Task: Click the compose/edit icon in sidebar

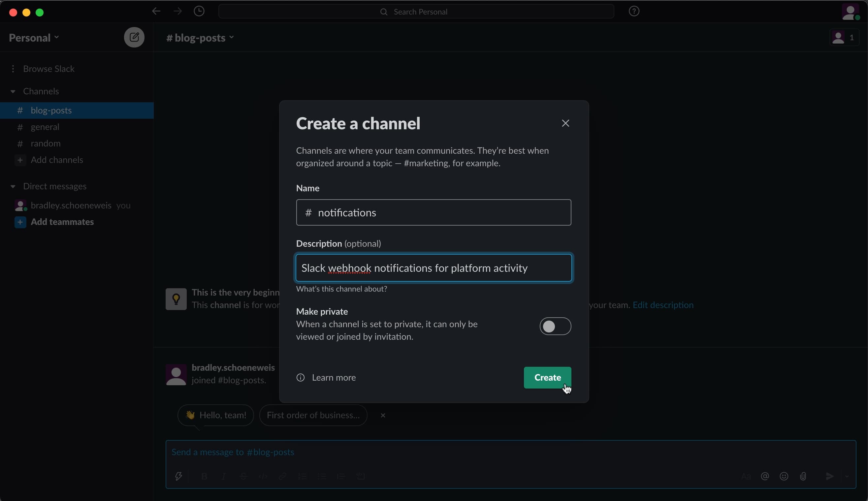Action: coord(134,37)
